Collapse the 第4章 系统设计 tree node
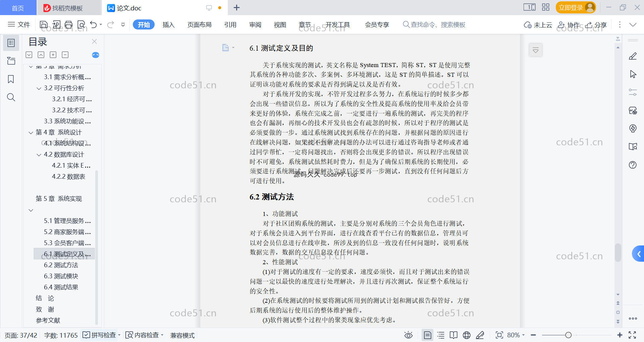 pyautogui.click(x=31, y=133)
